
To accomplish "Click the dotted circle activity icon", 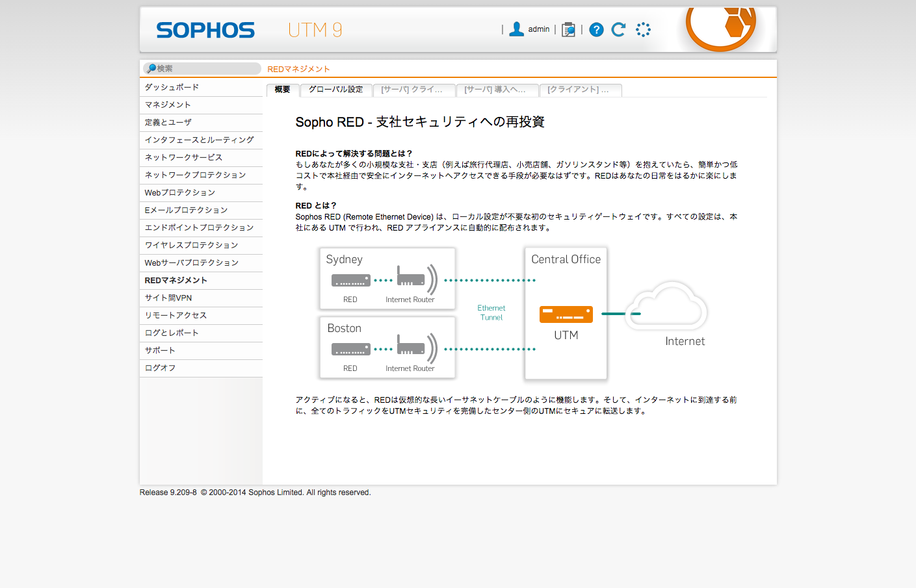I will point(643,29).
